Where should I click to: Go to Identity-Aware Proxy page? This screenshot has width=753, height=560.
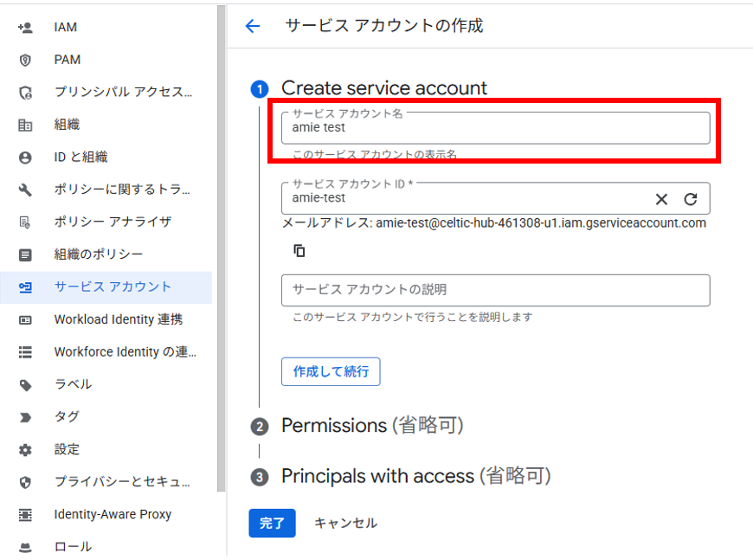tap(113, 514)
